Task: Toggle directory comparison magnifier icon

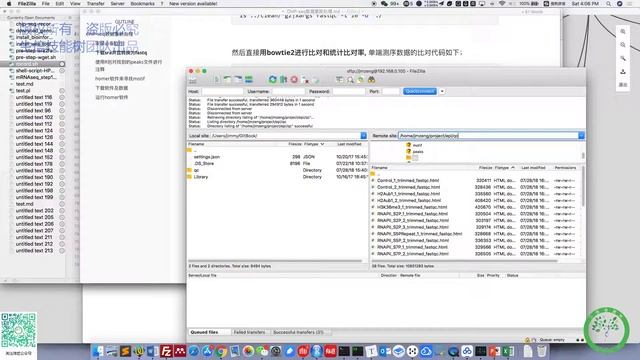Action: tap(350, 80)
